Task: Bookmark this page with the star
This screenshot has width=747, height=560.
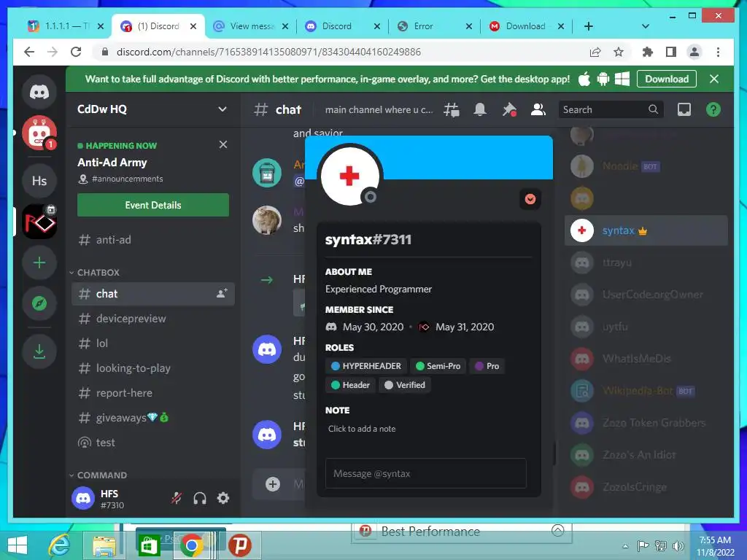Action: click(619, 52)
